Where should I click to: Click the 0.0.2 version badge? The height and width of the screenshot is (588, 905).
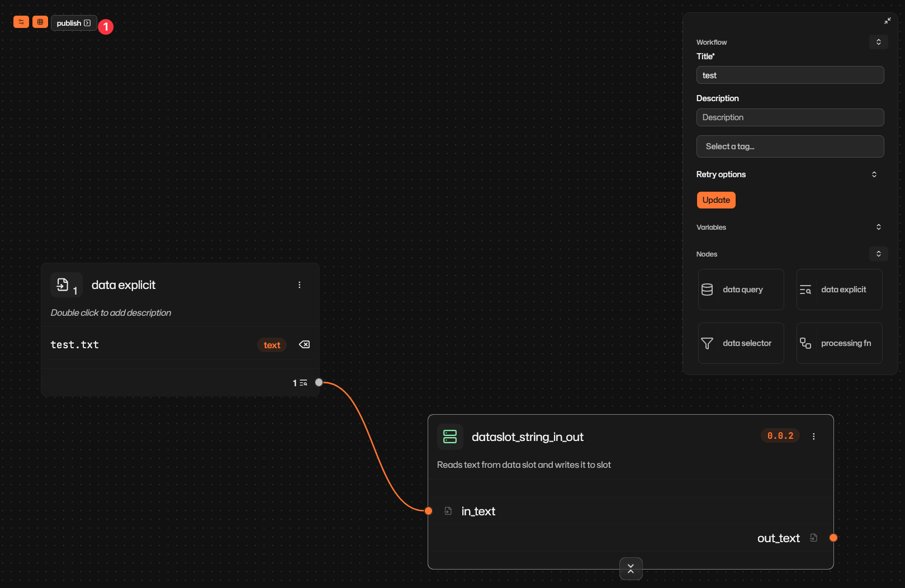[x=780, y=435]
